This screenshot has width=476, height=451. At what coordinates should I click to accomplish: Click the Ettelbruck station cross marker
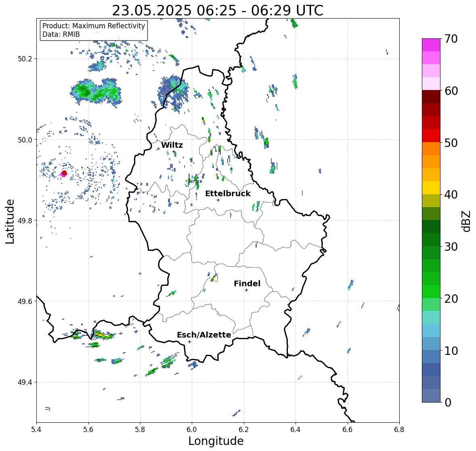(218, 200)
